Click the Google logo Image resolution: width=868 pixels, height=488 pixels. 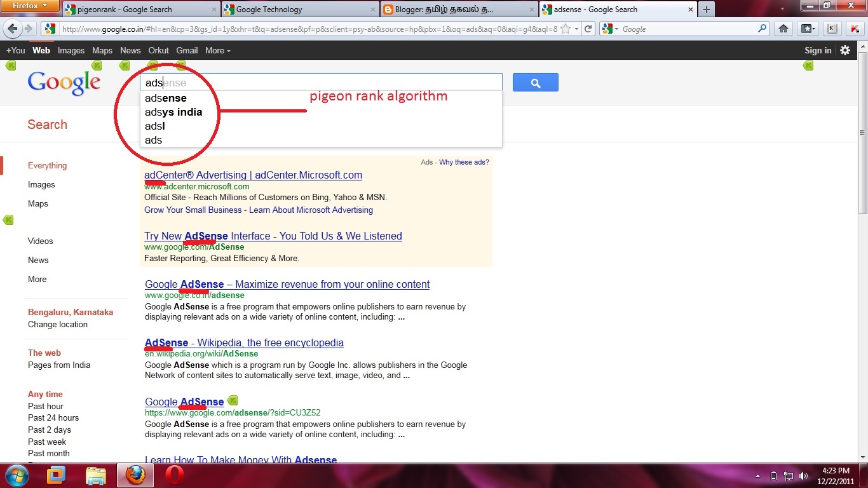(64, 83)
